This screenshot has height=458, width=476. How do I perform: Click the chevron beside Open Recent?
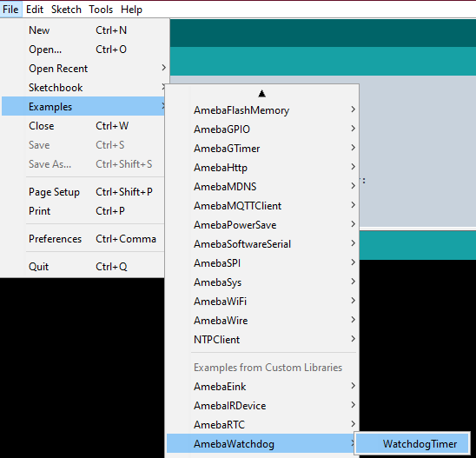[x=163, y=68]
